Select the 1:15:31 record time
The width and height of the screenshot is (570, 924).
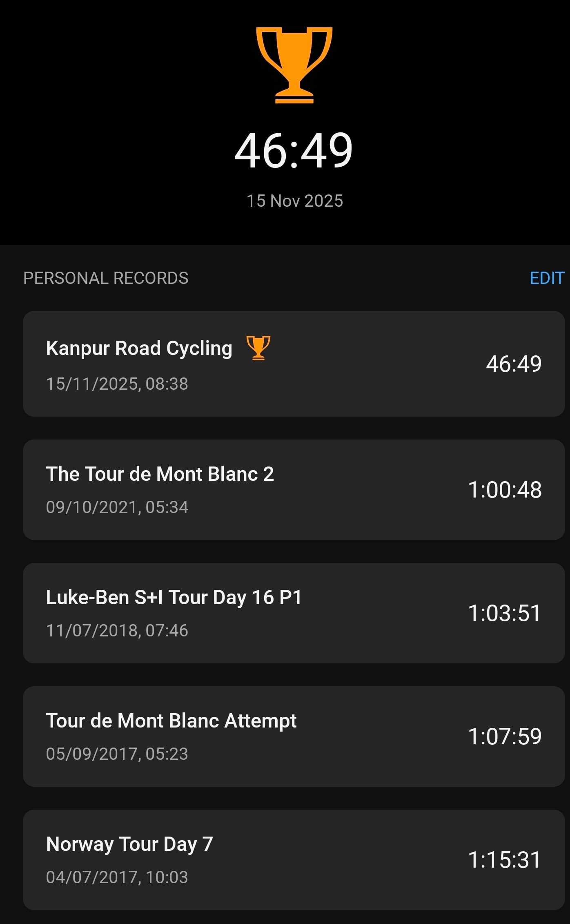(x=504, y=860)
